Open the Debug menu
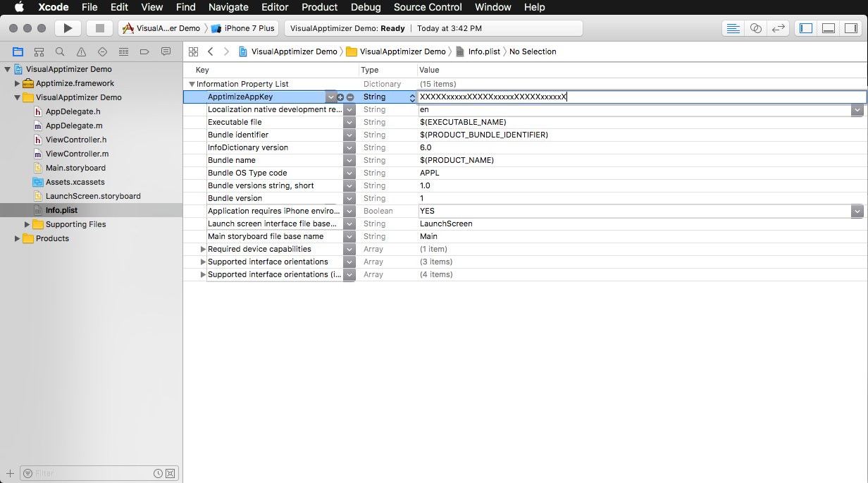This screenshot has height=483, width=868. (x=366, y=7)
